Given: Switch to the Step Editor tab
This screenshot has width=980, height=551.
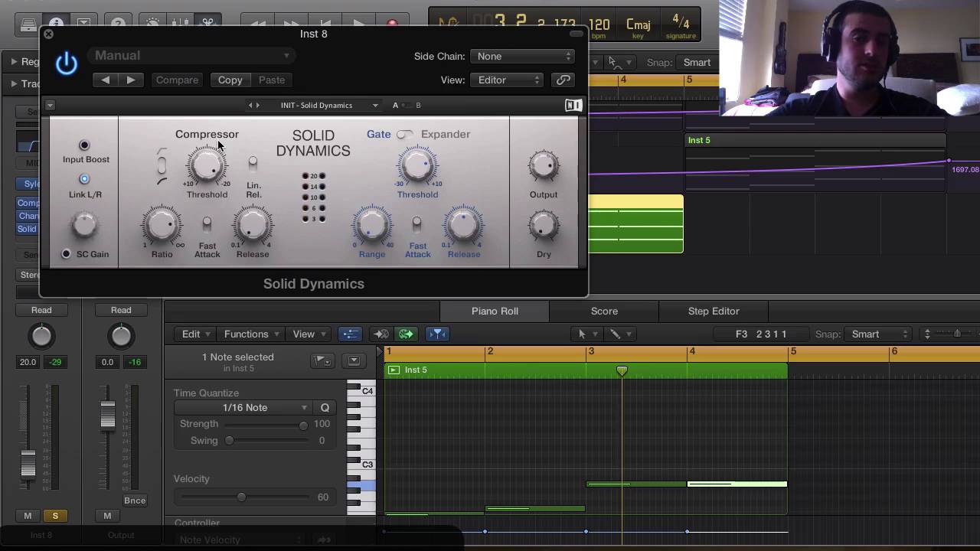Looking at the screenshot, I should [714, 311].
